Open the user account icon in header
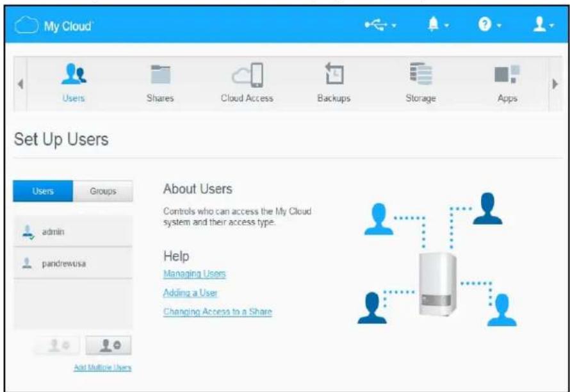The height and width of the screenshot is (392, 570). [x=539, y=25]
